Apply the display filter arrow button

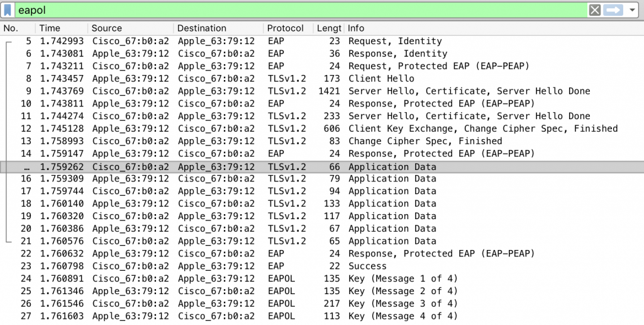pyautogui.click(x=613, y=10)
